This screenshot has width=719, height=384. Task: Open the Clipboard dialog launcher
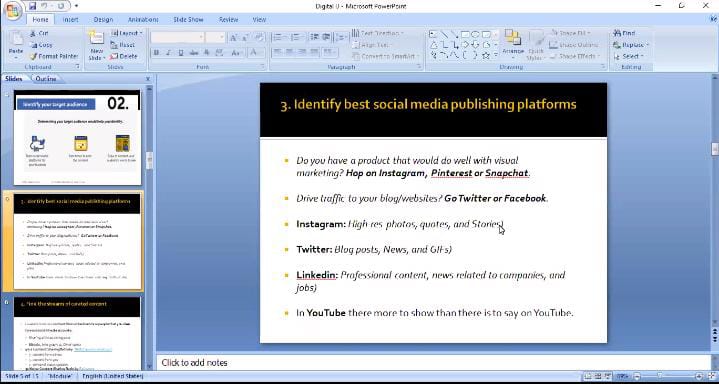pyautogui.click(x=77, y=67)
